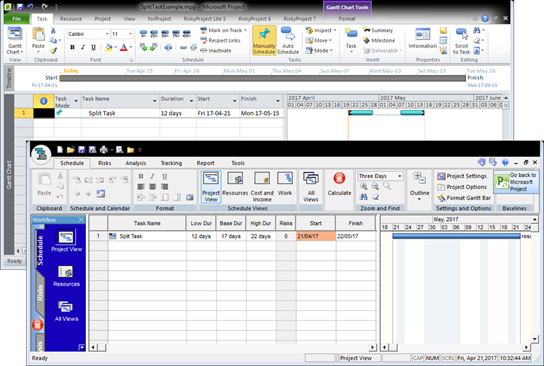Select the 12 days duration cell in Microsoft Project

coord(178,113)
